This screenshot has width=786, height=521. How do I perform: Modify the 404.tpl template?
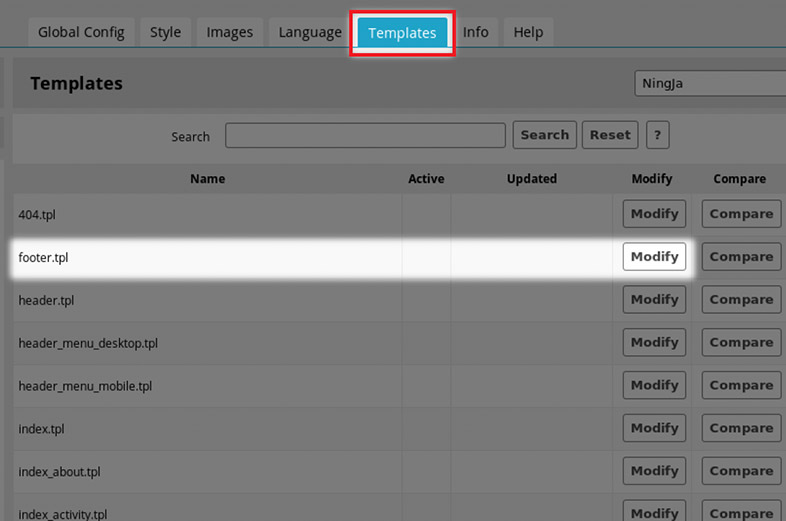(654, 214)
